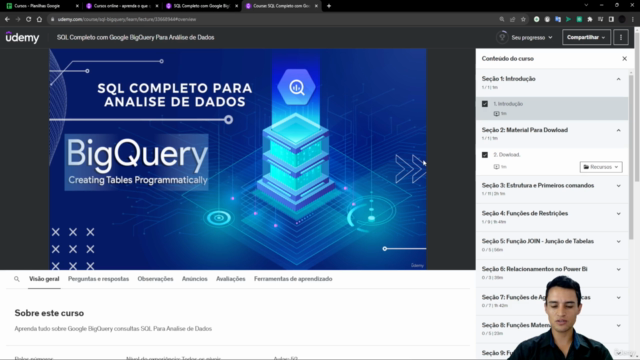Open the green square extension icon
Image resolution: width=640 pixels, height=360 pixels.
tap(579, 19)
